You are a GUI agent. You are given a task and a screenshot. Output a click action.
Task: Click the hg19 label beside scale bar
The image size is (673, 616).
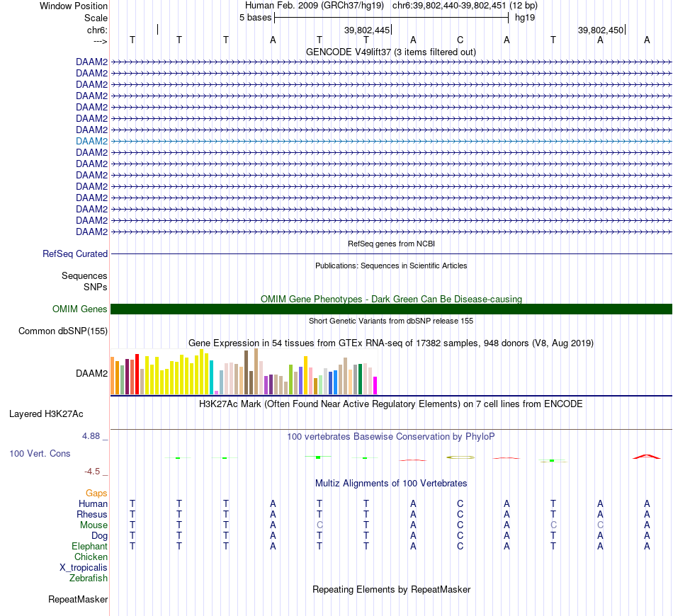coord(525,18)
